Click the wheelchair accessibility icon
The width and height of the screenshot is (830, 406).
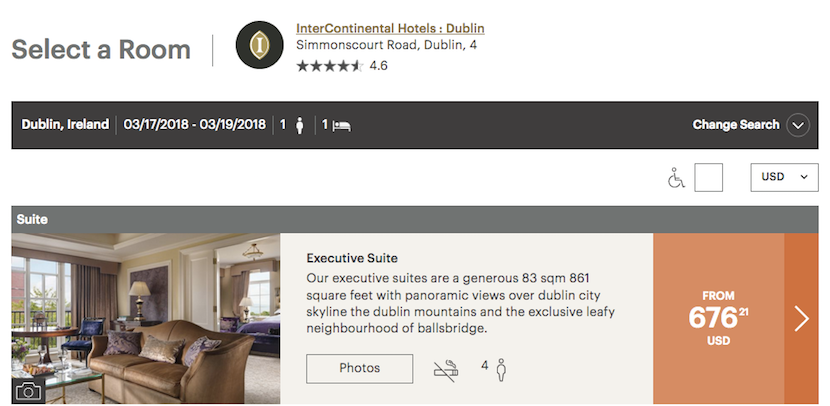[x=676, y=178]
